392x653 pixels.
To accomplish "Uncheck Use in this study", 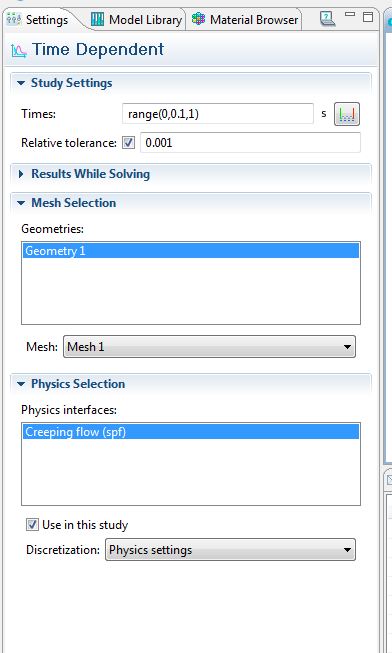I will click(32, 525).
